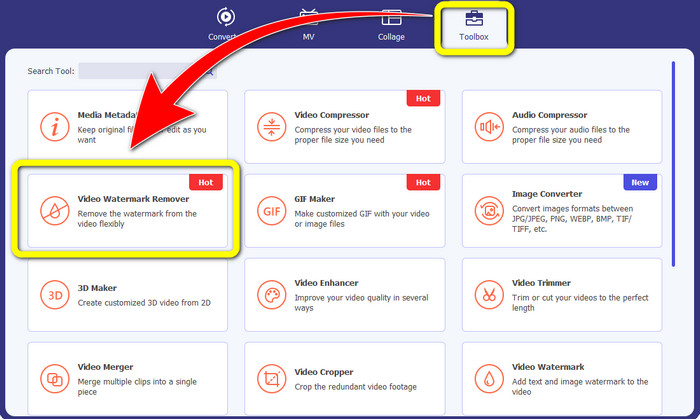
Task: Switch to the Converter tab
Action: coord(225,26)
